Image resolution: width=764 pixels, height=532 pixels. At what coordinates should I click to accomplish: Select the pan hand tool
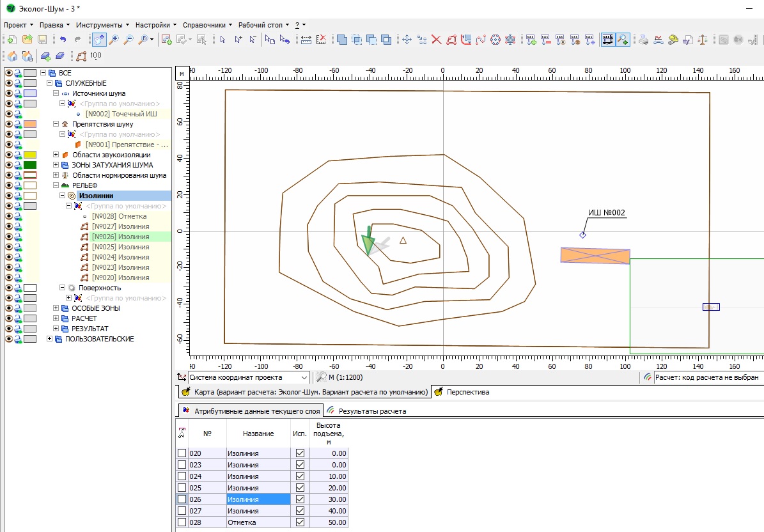tap(99, 40)
